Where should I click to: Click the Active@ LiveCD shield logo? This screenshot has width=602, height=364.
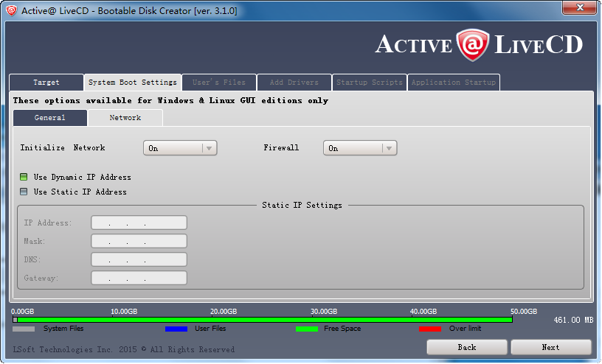coord(473,45)
